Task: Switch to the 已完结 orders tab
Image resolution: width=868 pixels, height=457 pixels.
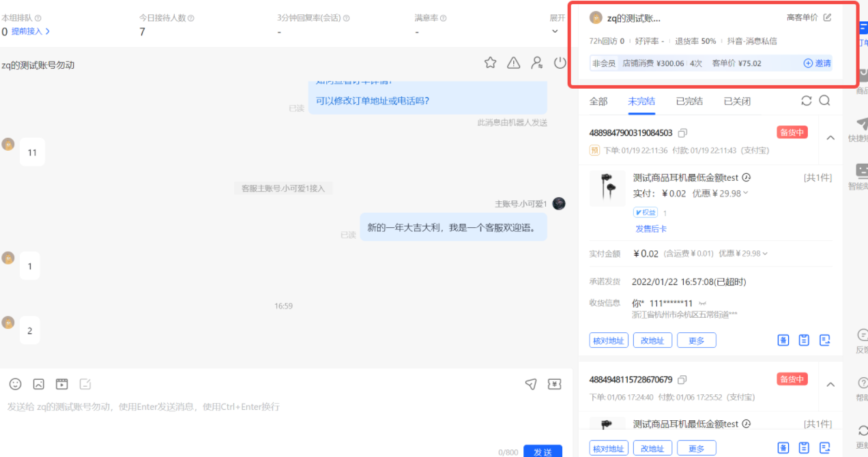Action: 689,102
